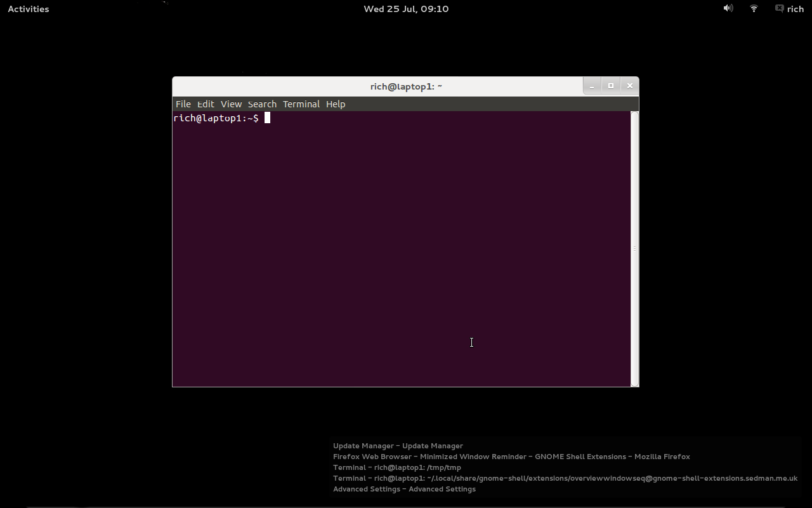Viewport: 812px width, 508px height.
Task: Maximize the rich@laptop1 terminal window
Action: [x=611, y=86]
